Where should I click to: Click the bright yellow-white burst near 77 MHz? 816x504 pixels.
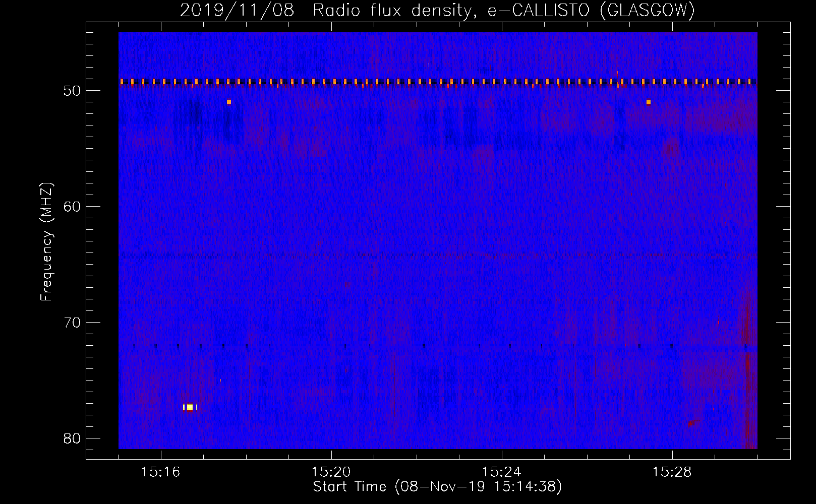pos(189,407)
